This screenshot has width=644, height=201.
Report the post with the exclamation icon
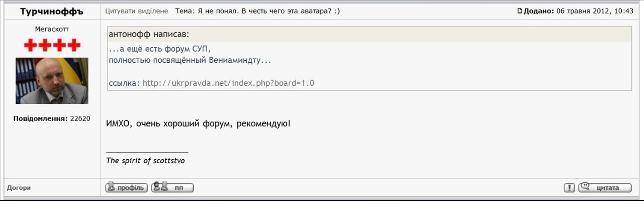tap(569, 187)
